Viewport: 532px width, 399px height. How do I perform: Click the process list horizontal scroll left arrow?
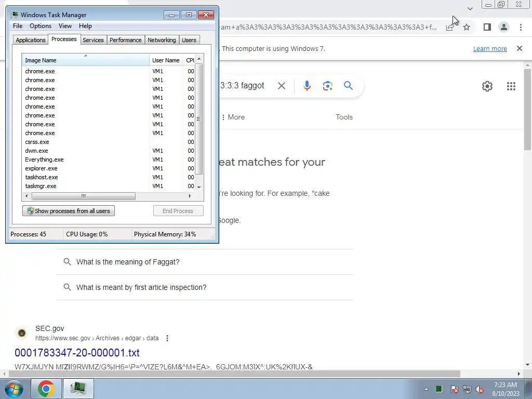pos(26,196)
